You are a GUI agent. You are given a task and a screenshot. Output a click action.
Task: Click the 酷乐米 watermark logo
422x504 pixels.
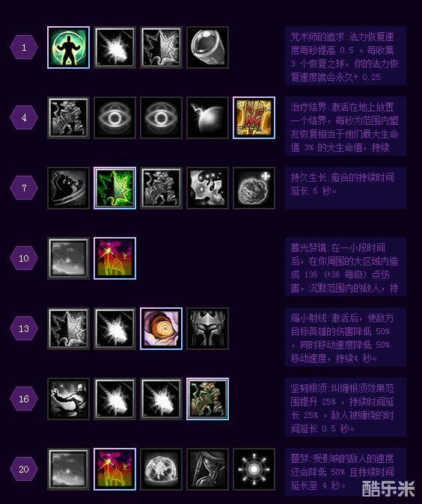click(x=388, y=488)
